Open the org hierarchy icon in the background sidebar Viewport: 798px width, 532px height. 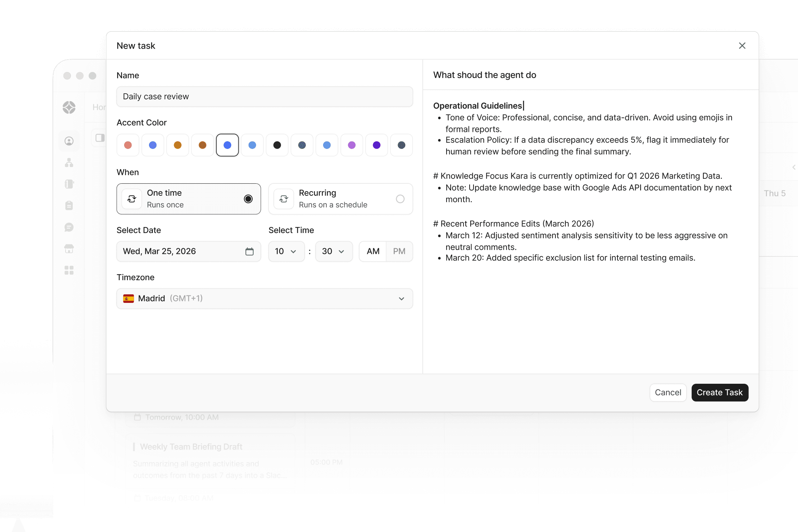[x=69, y=162]
